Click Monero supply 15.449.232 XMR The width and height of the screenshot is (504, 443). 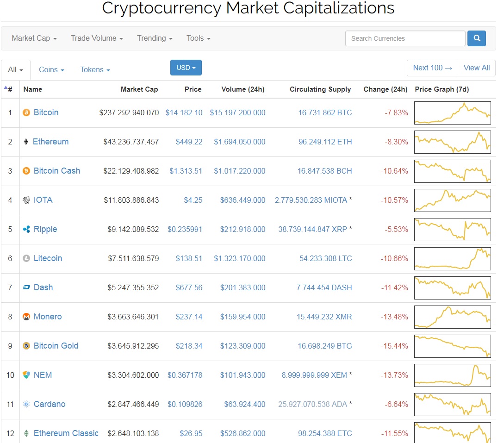pyautogui.click(x=324, y=317)
